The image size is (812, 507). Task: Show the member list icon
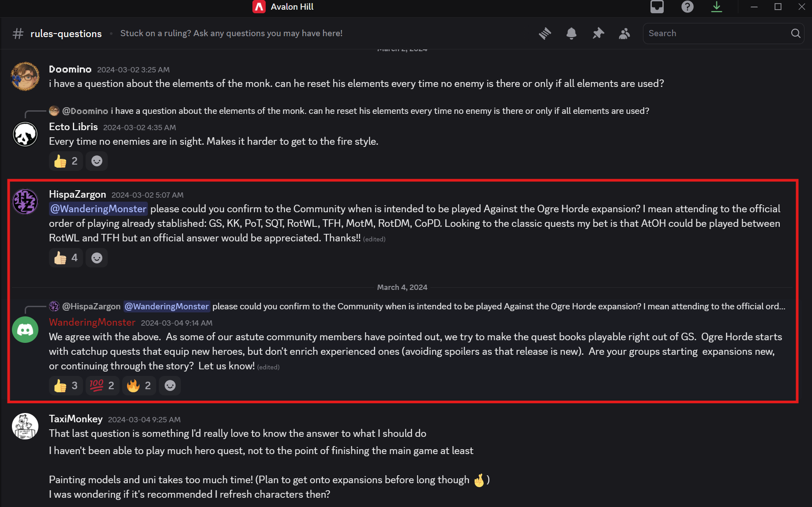click(624, 34)
